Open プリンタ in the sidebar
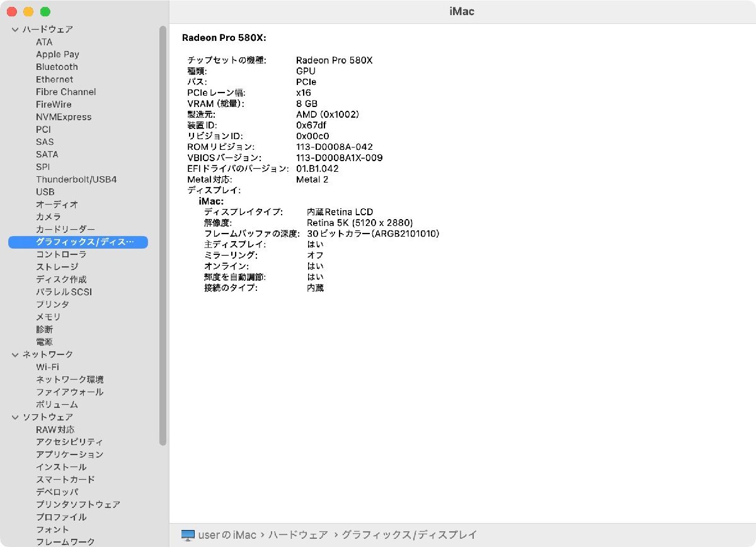 52,305
